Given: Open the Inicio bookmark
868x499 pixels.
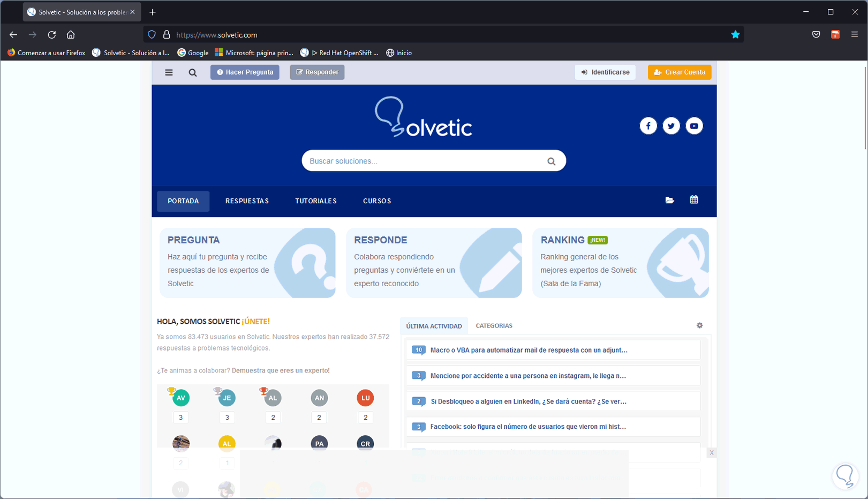Looking at the screenshot, I should (399, 53).
